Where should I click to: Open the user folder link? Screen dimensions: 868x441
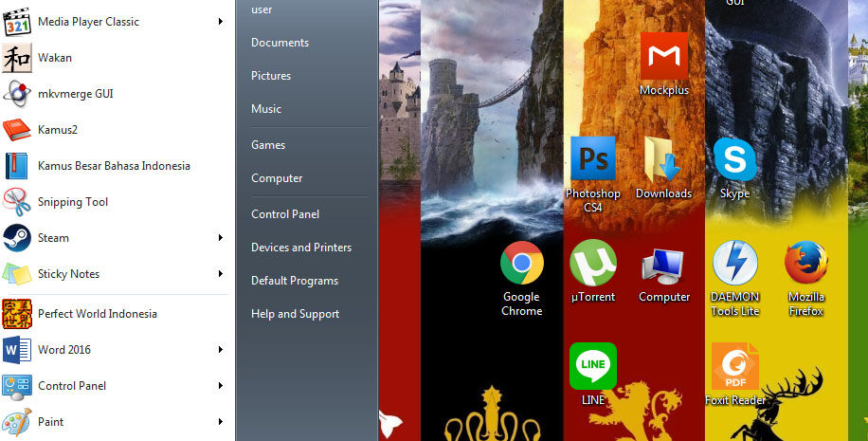262,9
